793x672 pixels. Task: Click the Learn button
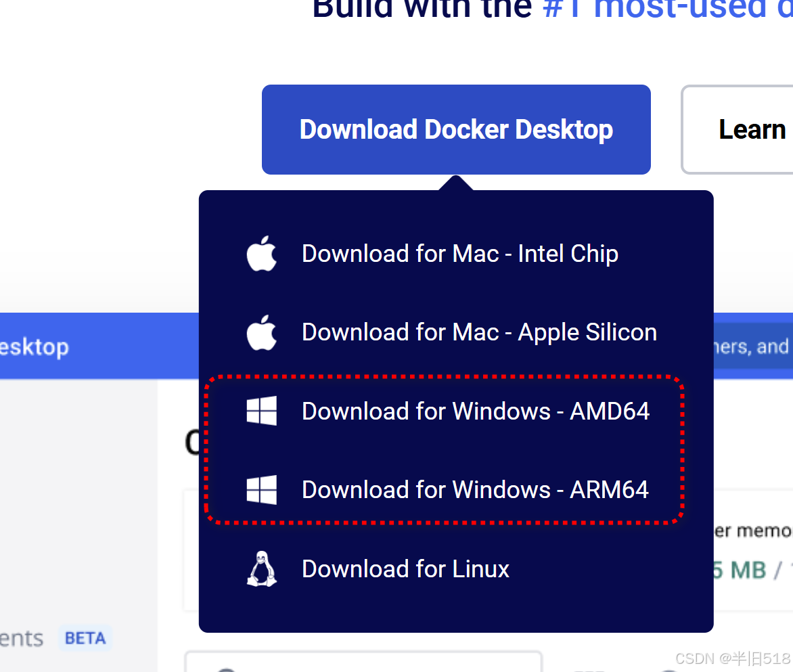point(738,129)
